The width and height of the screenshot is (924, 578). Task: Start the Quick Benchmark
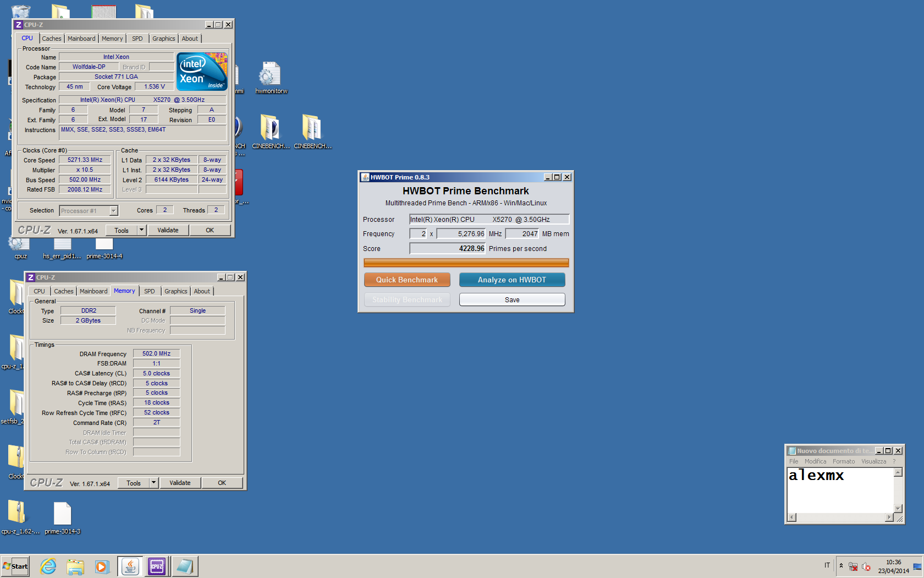[407, 280]
